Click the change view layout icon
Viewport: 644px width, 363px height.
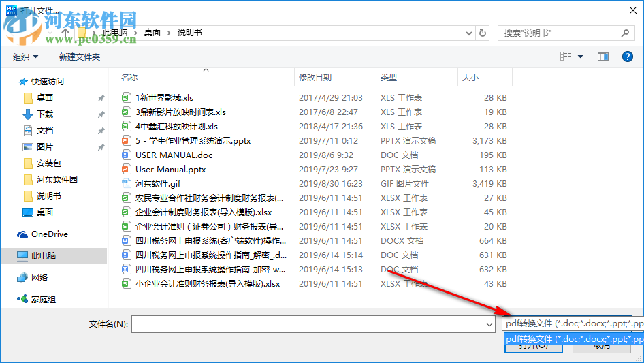pos(566,57)
